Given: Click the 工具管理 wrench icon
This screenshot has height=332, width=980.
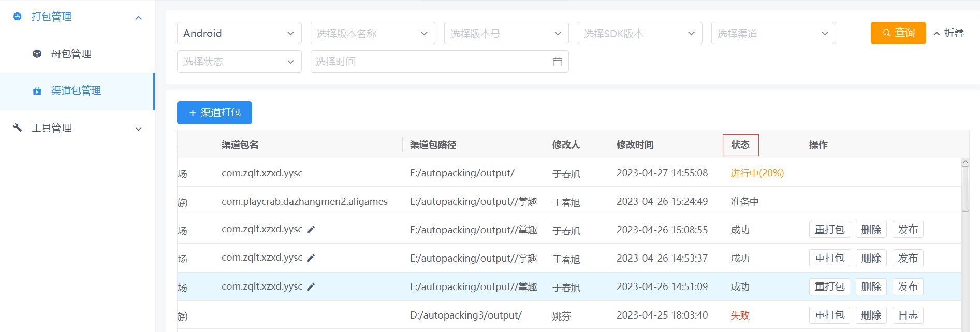Looking at the screenshot, I should pos(18,128).
